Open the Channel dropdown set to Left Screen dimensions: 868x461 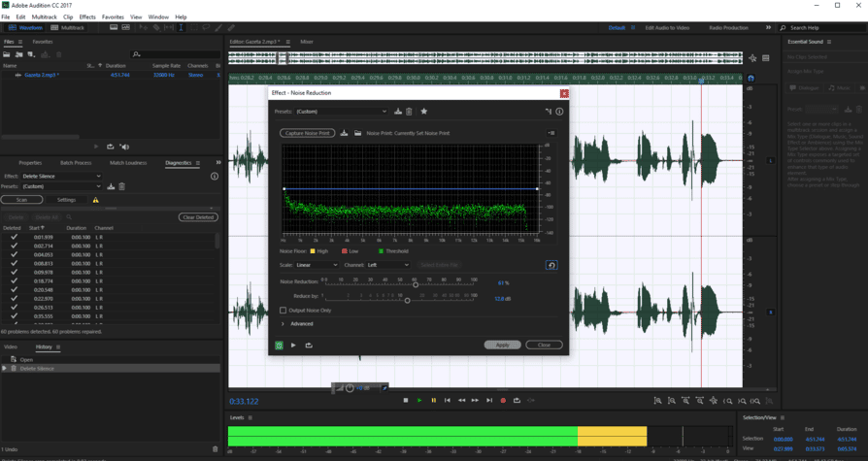387,265
